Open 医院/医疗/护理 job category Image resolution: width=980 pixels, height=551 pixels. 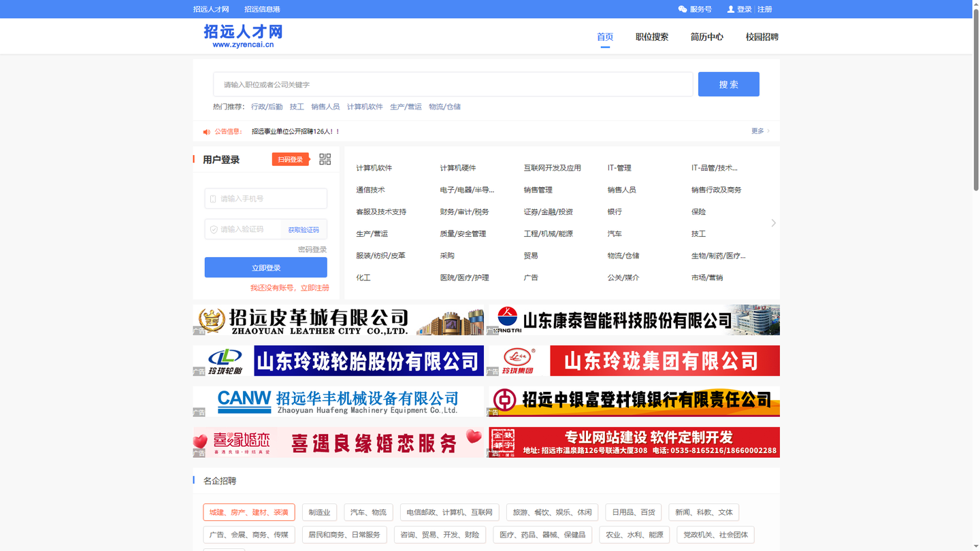pyautogui.click(x=464, y=278)
